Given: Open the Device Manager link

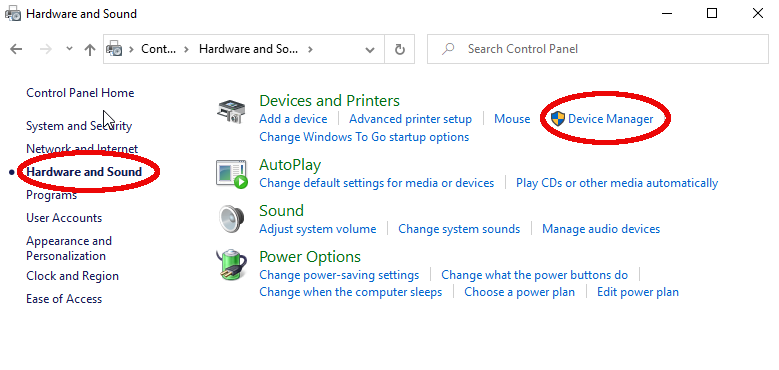Looking at the screenshot, I should [x=611, y=119].
